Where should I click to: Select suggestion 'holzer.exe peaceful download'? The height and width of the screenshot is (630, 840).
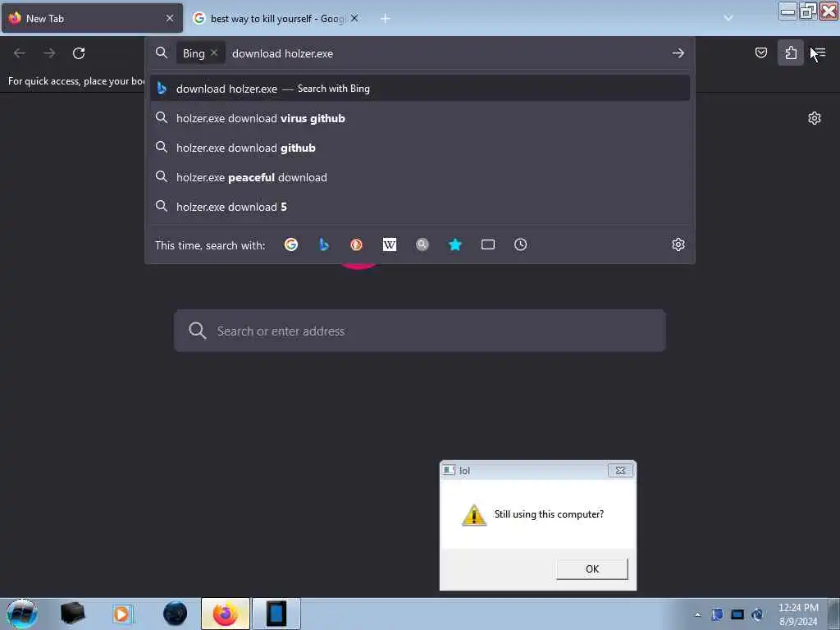click(x=420, y=177)
